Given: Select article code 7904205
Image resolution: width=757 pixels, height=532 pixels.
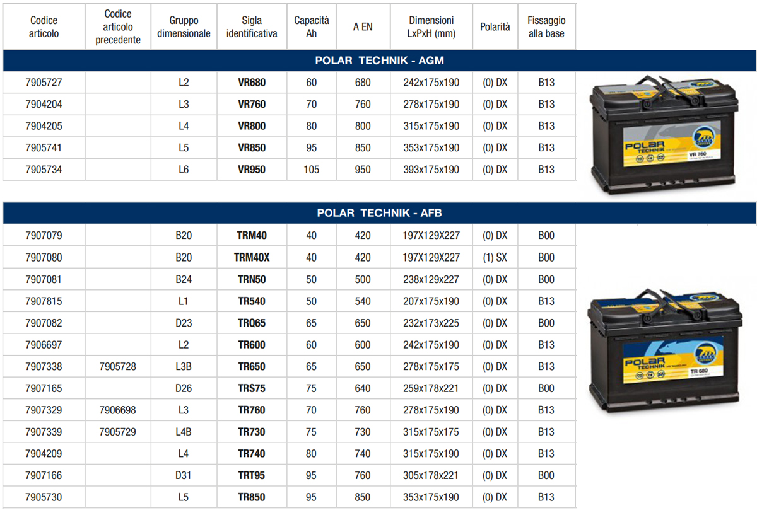Looking at the screenshot, I should coord(44,126).
